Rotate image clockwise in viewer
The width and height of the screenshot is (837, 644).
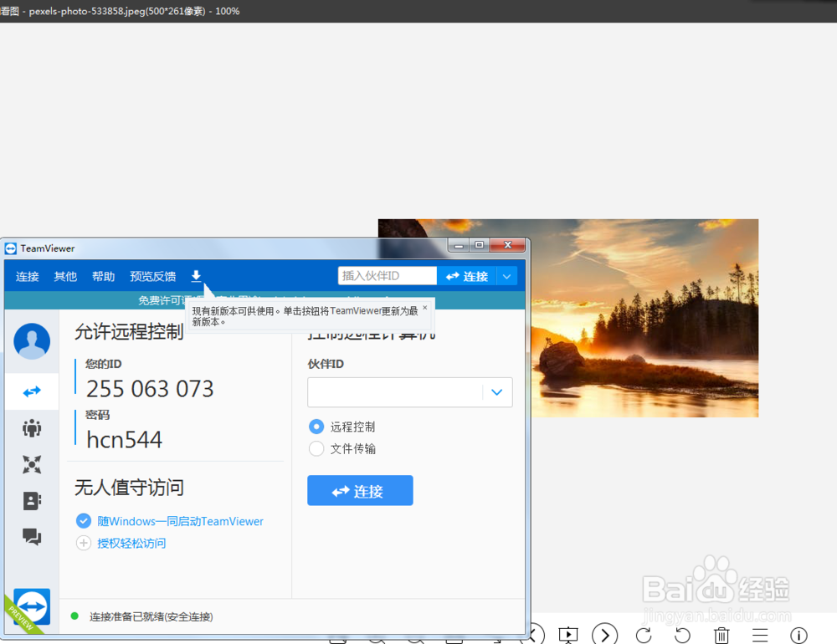click(644, 635)
